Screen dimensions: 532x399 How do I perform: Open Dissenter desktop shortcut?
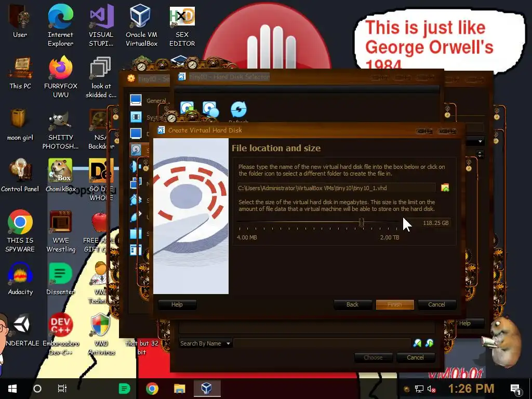(60, 278)
